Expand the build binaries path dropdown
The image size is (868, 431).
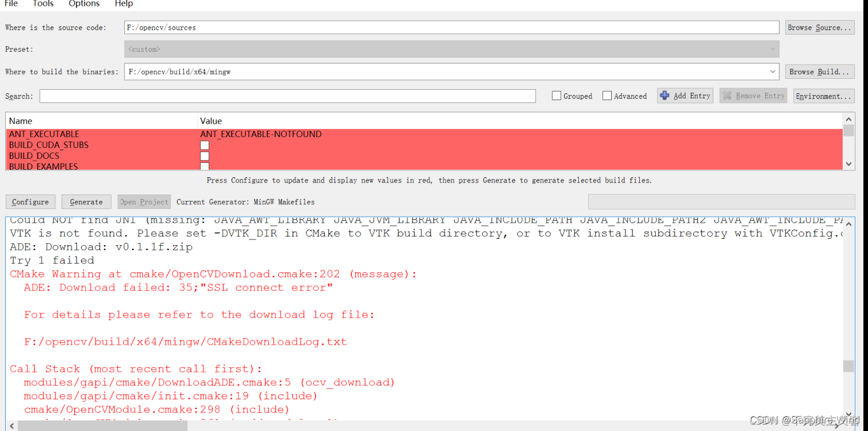tap(773, 72)
